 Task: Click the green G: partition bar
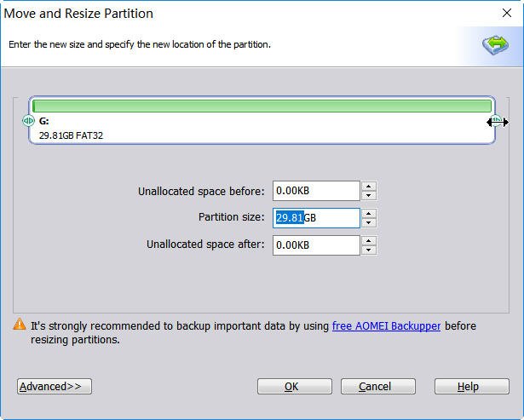[x=262, y=106]
